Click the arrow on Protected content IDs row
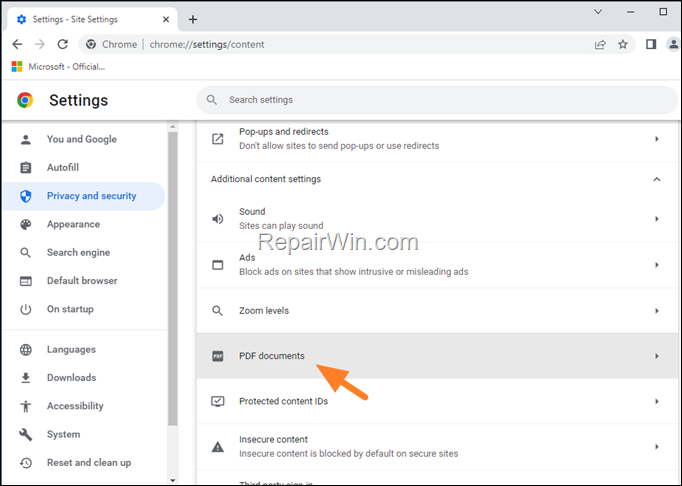Screen dimensions: 682x486 click(x=657, y=401)
